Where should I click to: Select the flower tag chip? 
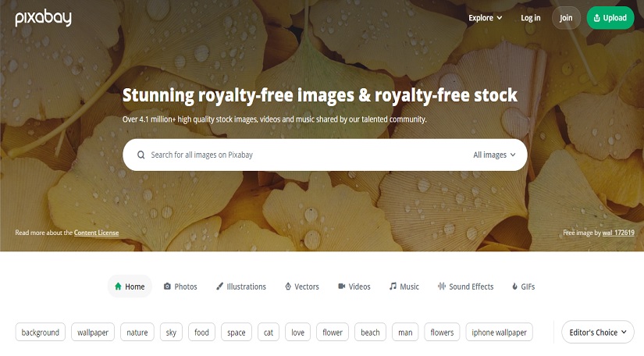pos(333,332)
